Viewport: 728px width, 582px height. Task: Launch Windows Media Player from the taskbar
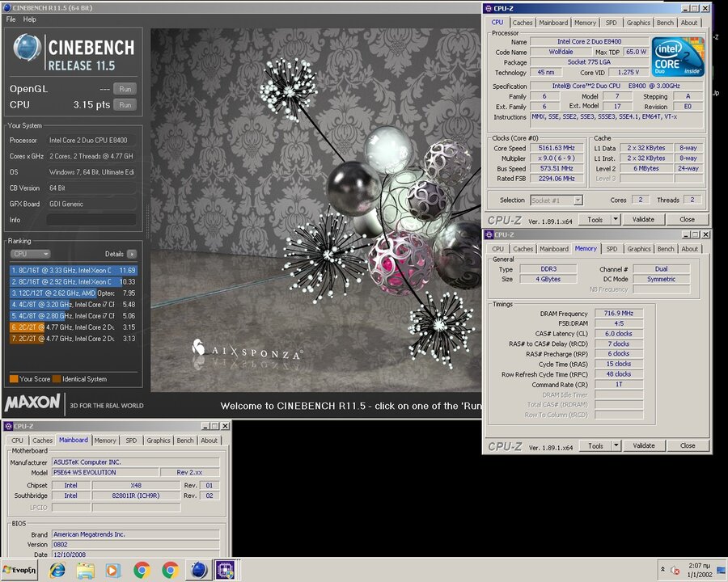point(113,570)
